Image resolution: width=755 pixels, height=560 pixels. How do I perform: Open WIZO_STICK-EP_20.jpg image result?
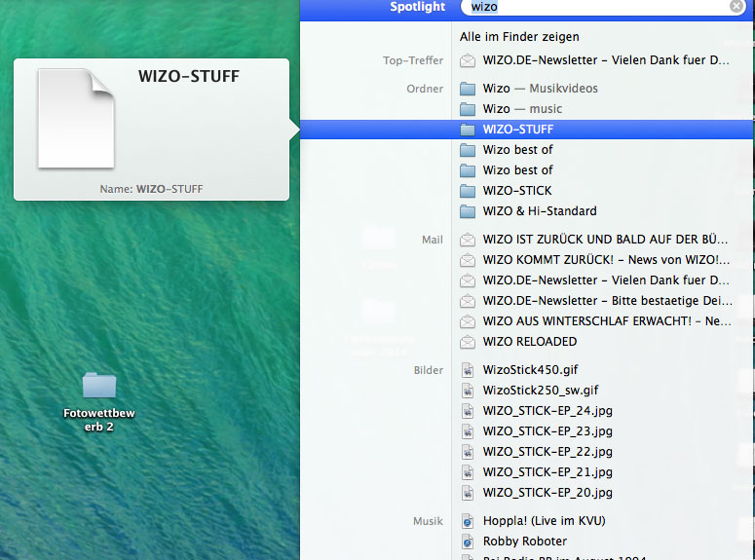[547, 493]
